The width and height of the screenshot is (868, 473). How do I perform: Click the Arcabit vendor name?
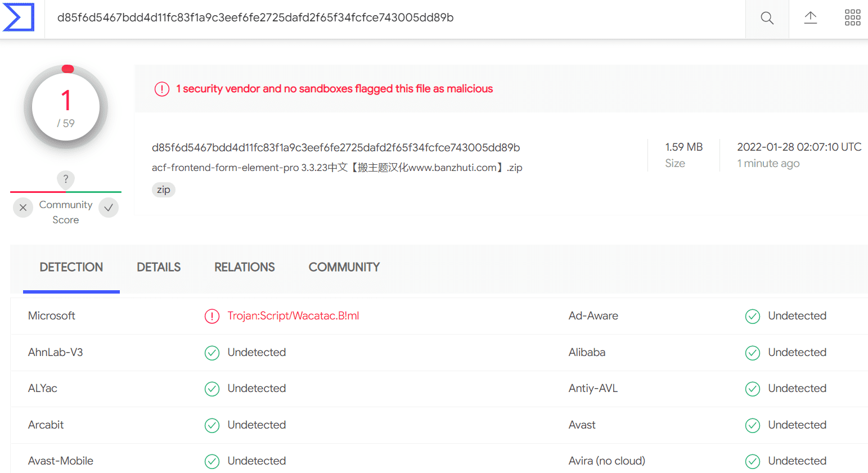point(46,425)
